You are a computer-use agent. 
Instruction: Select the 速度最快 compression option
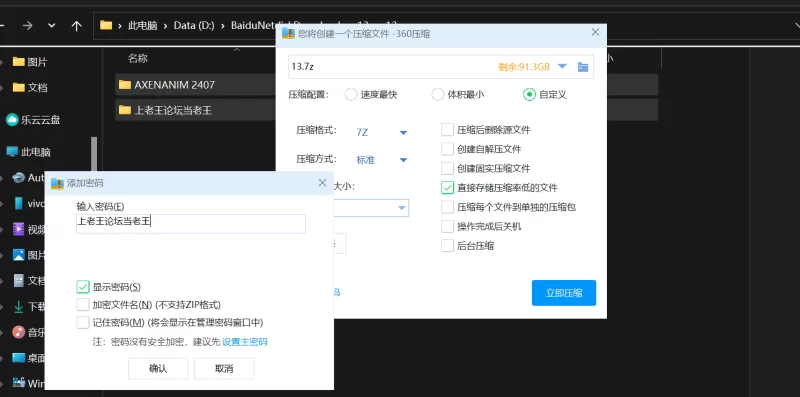coord(371,95)
